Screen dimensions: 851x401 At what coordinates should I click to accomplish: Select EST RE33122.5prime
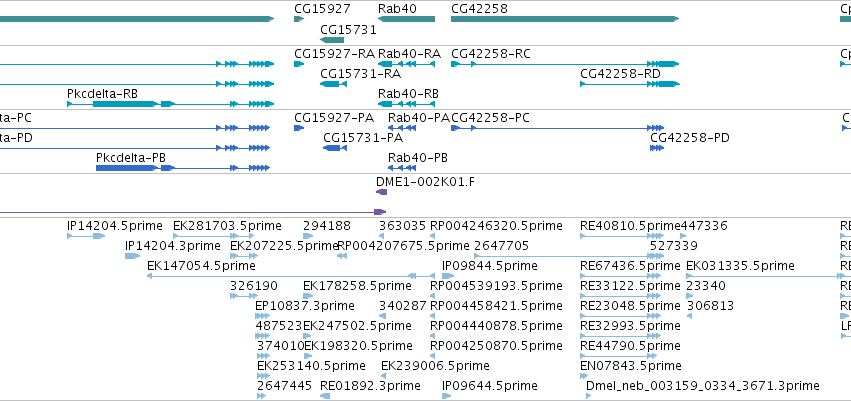630,285
